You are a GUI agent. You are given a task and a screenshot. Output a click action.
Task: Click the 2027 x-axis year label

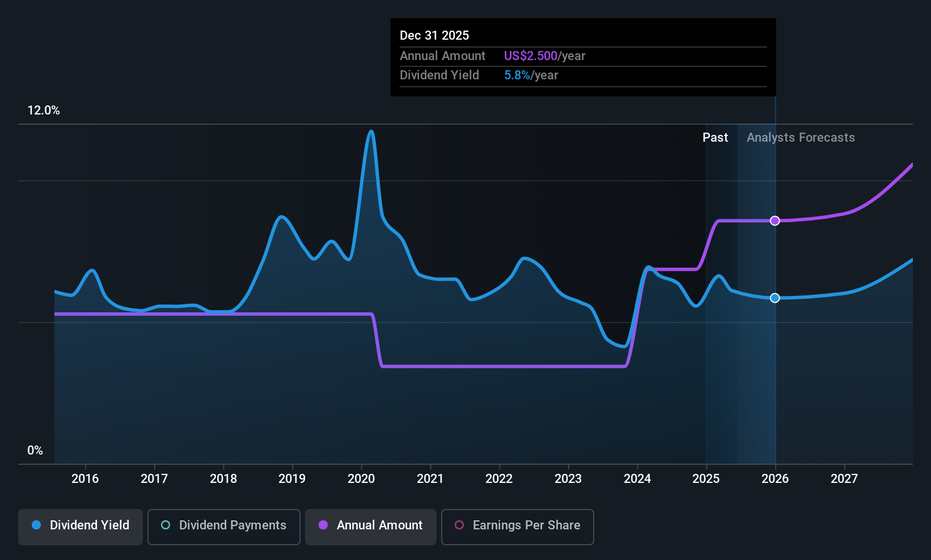[x=844, y=479]
